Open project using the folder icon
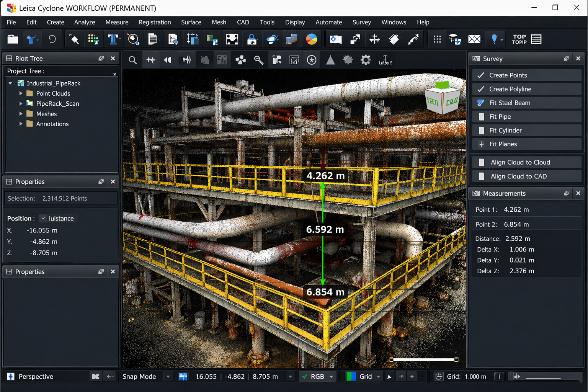Viewport: 588px width, 392px height. [x=13, y=39]
